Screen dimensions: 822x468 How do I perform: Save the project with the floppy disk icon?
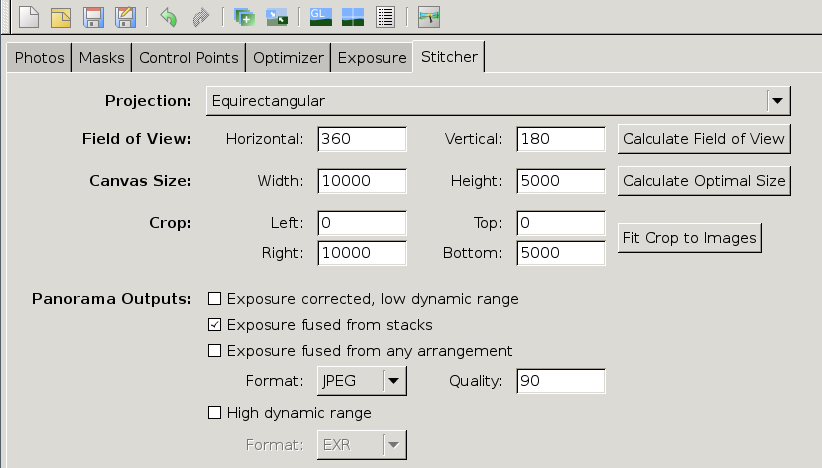point(93,17)
